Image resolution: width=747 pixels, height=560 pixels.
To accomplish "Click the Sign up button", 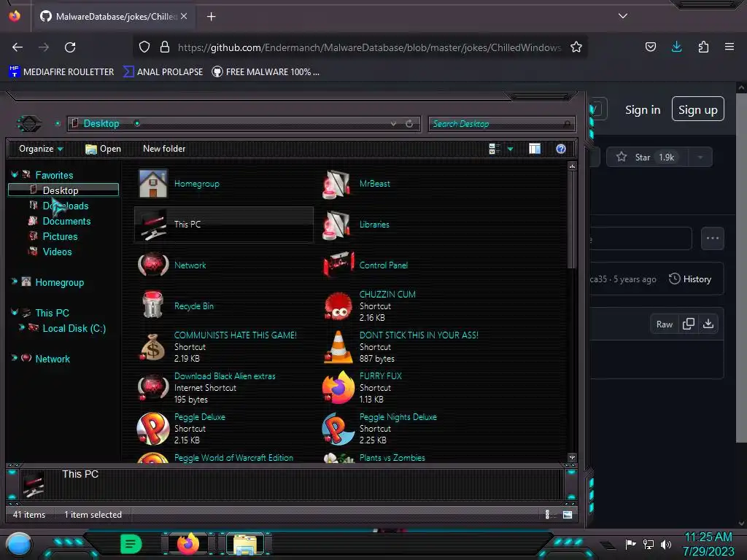I will [698, 109].
